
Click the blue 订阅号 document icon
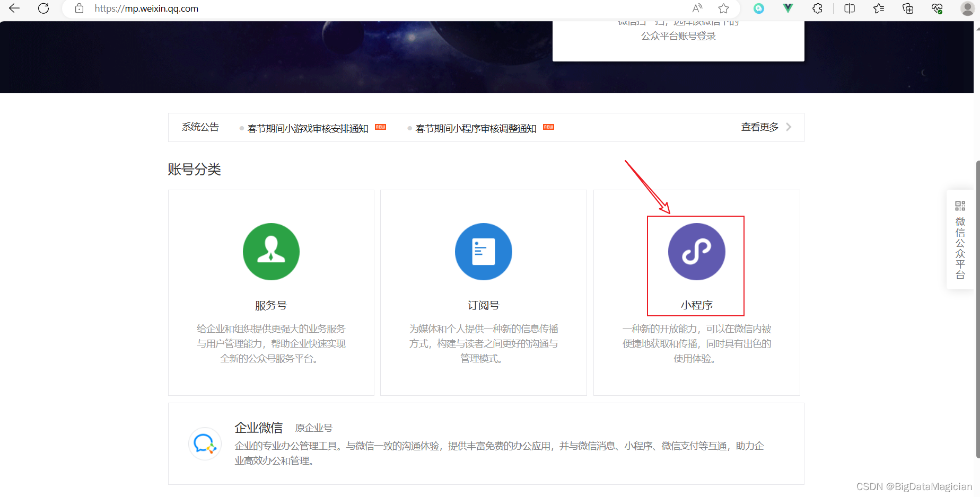point(484,252)
